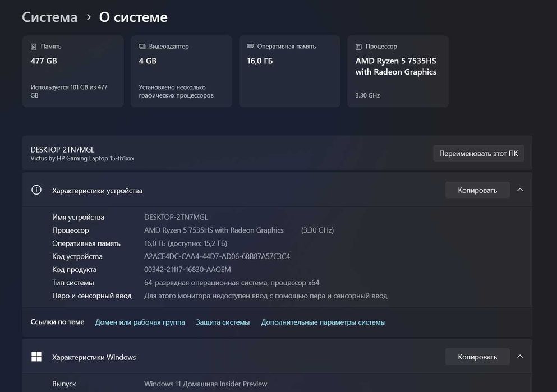Click the Перо и сенсорный ввод label
Image resolution: width=557 pixels, height=392 pixels.
(91, 296)
